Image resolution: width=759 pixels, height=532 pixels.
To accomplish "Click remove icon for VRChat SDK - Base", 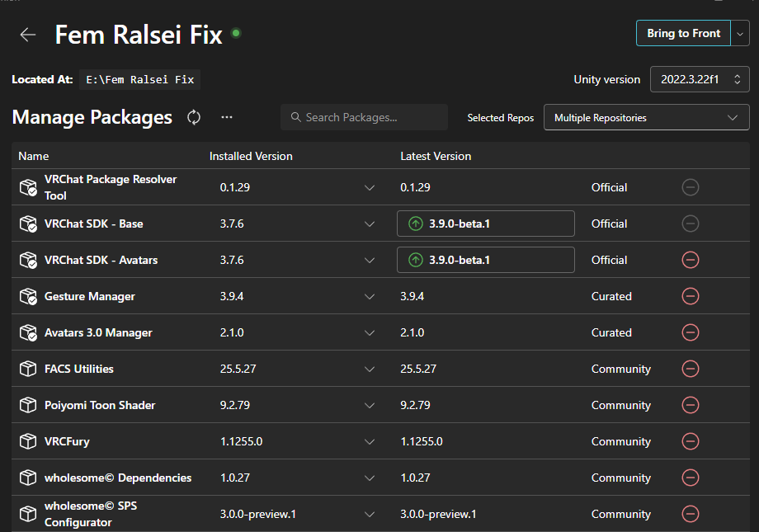I will click(x=691, y=224).
